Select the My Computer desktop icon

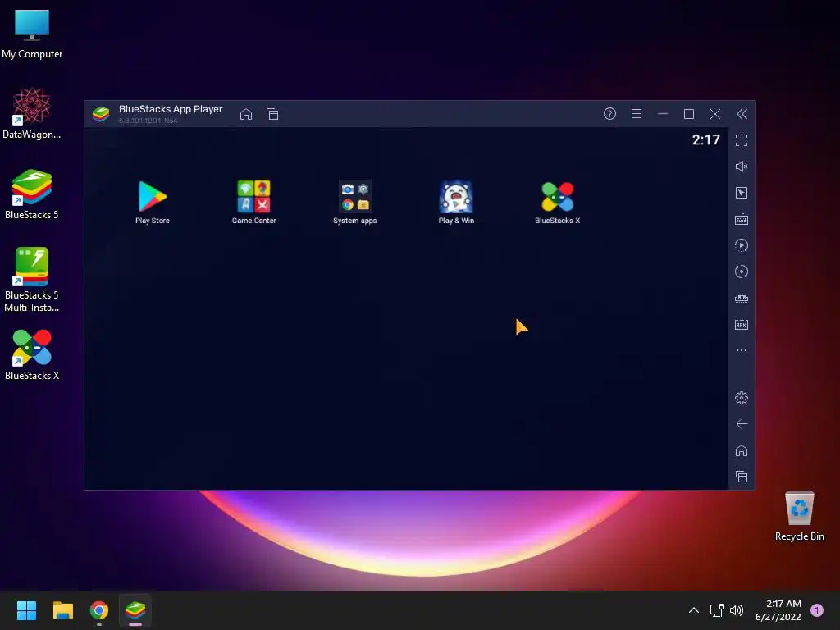click(32, 34)
